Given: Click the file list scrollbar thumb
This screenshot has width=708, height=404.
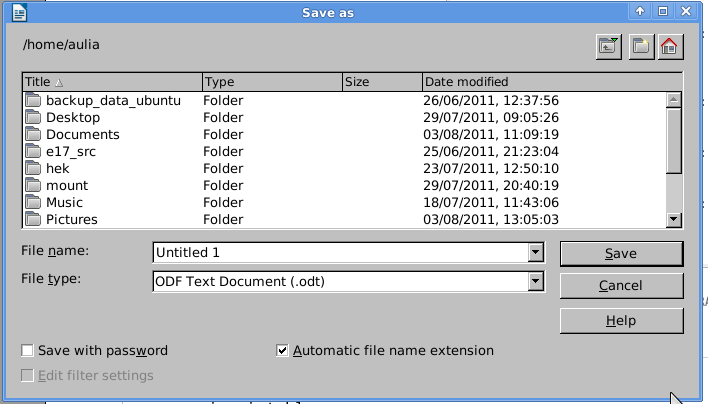Looking at the screenshot, I should coord(673,140).
